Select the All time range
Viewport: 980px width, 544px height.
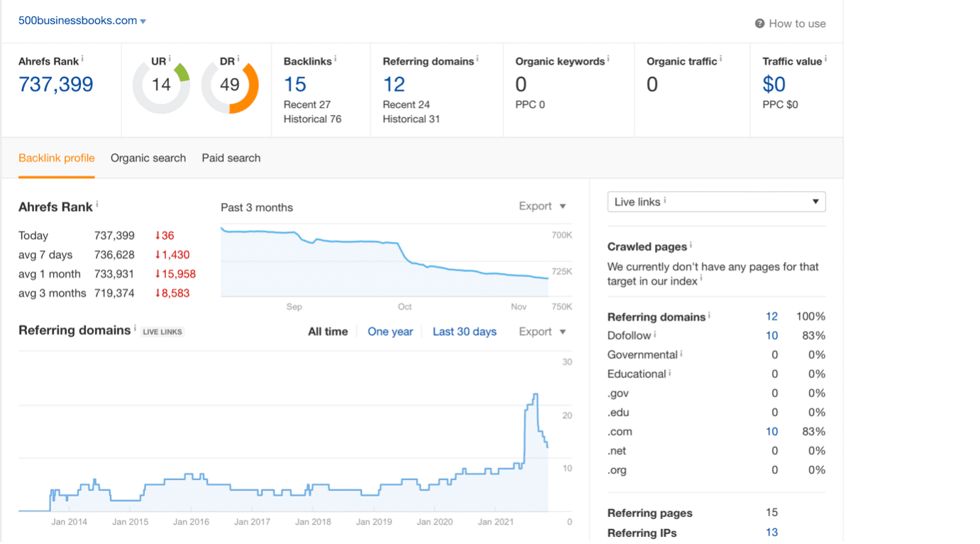328,332
